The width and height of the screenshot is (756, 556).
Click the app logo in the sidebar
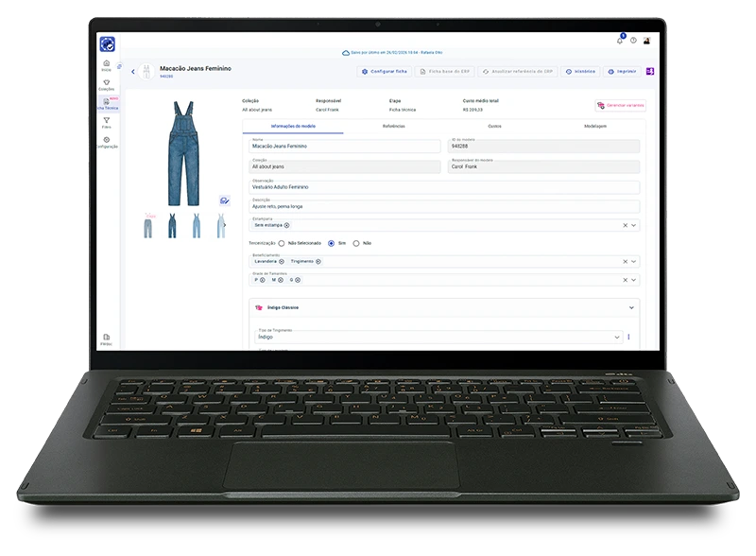point(107,44)
